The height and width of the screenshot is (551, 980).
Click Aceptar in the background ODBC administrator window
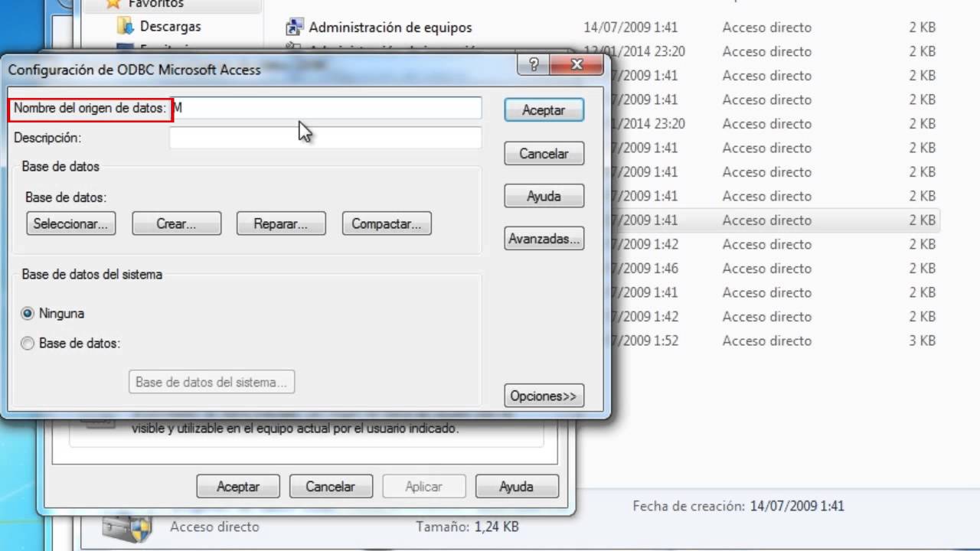pos(238,487)
